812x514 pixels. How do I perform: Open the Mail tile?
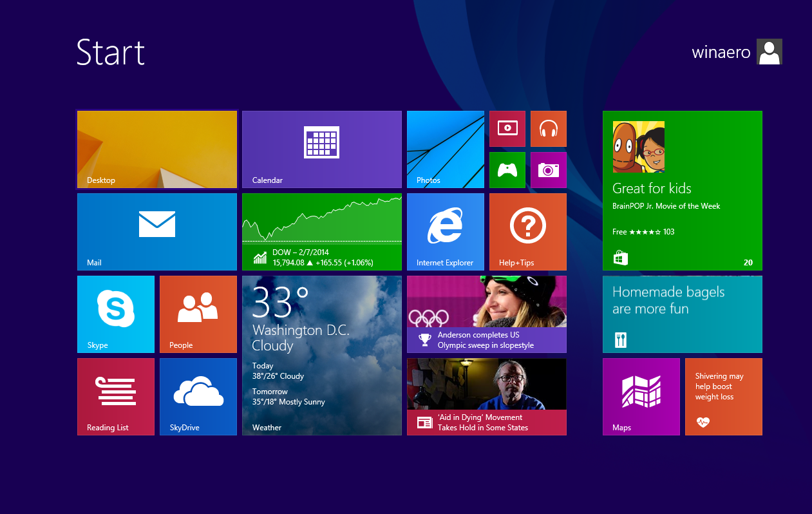coord(157,232)
